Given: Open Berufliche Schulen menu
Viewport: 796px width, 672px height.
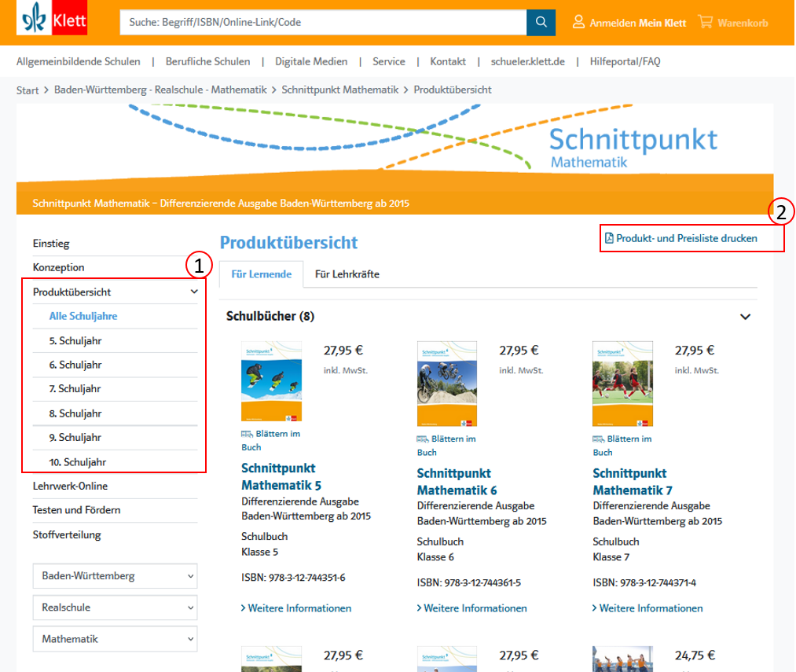Looking at the screenshot, I should (207, 61).
